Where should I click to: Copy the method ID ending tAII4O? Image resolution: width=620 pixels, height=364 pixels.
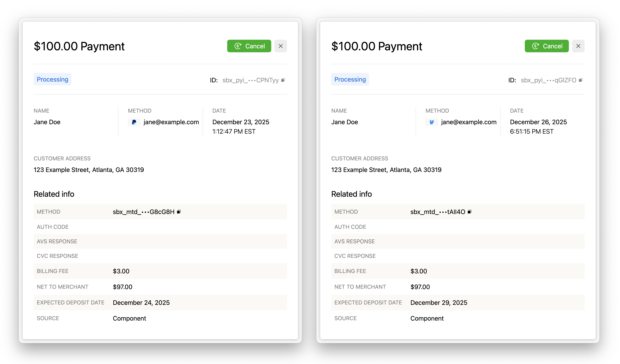click(x=470, y=212)
